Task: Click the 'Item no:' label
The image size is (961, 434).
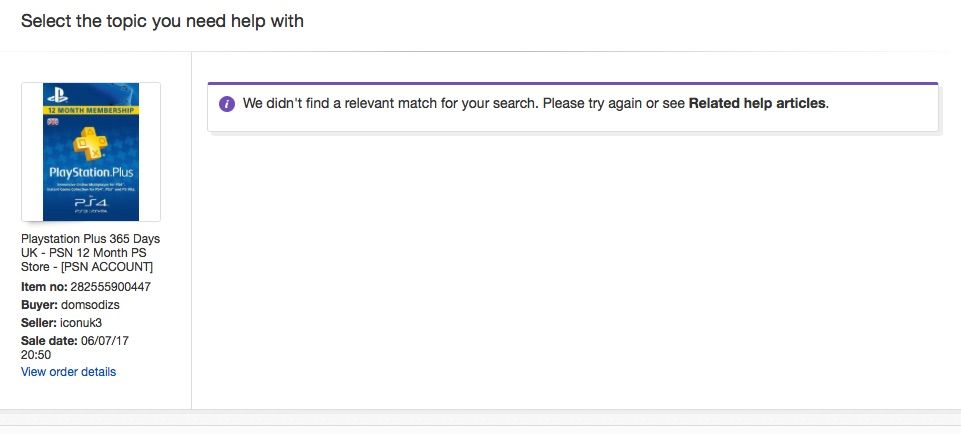Action: tap(44, 287)
